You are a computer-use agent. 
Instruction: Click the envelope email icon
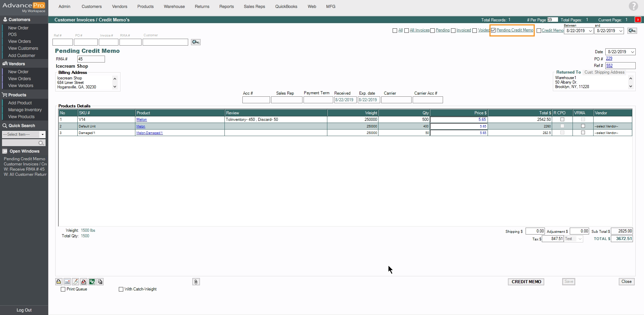click(67, 282)
